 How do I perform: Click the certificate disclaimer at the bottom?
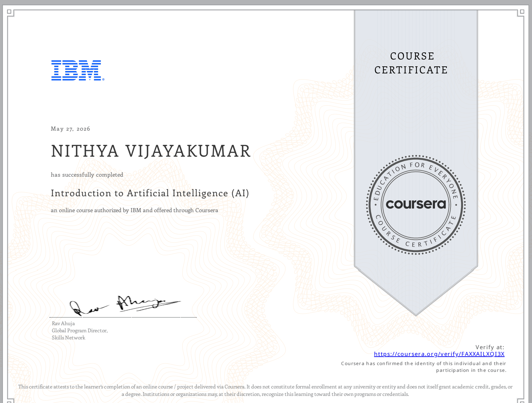point(265,390)
